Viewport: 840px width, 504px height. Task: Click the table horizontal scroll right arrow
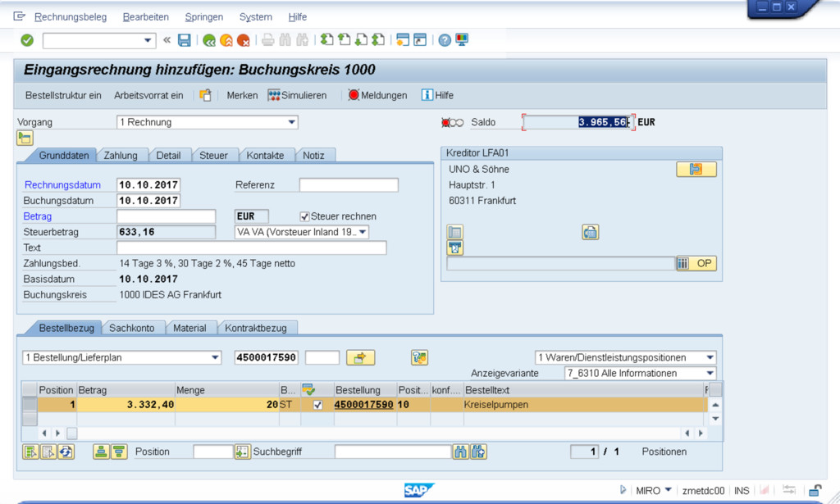point(701,434)
